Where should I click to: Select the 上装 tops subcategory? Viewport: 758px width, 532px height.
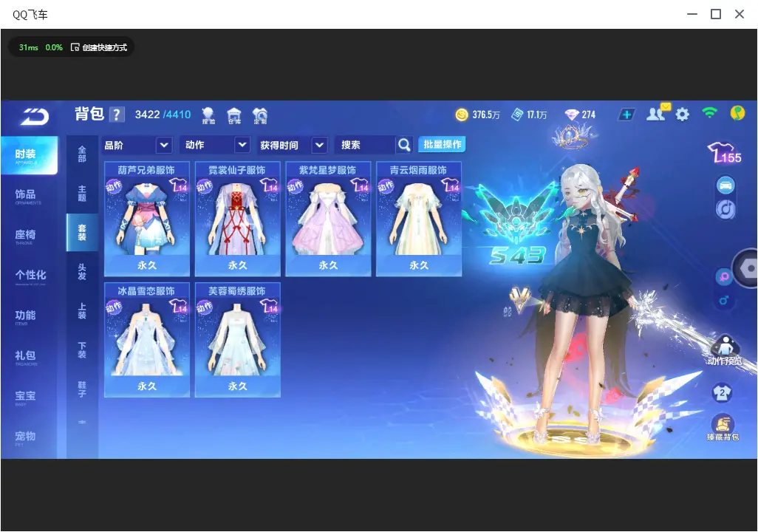[x=82, y=311]
